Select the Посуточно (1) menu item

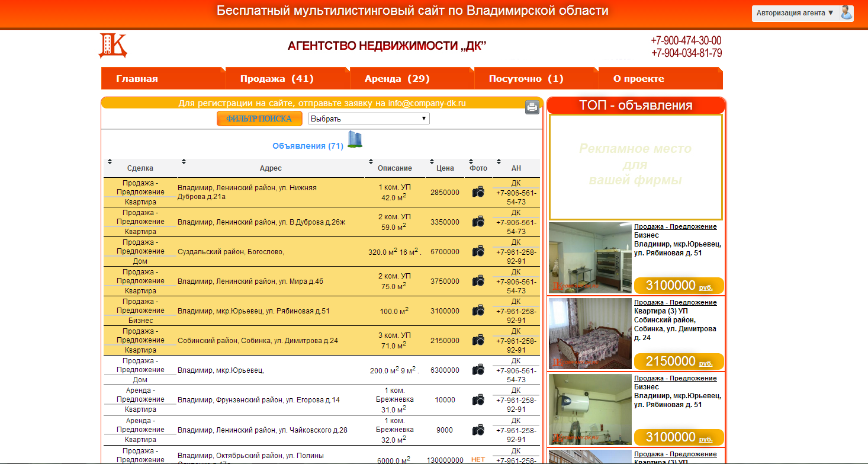click(x=536, y=78)
